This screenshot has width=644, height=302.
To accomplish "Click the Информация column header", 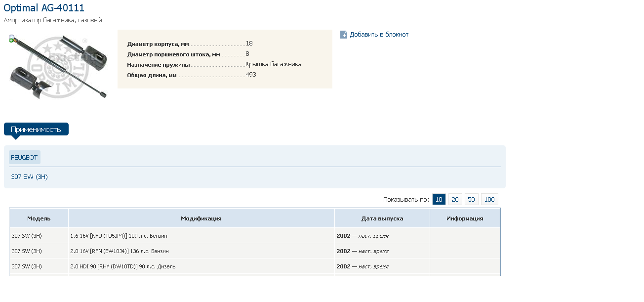I will [465, 218].
